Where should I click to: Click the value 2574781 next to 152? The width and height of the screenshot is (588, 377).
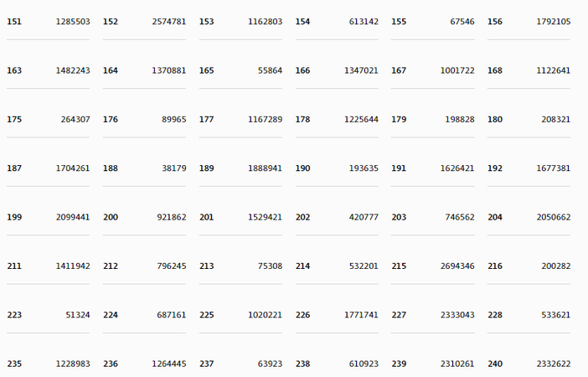(168, 22)
